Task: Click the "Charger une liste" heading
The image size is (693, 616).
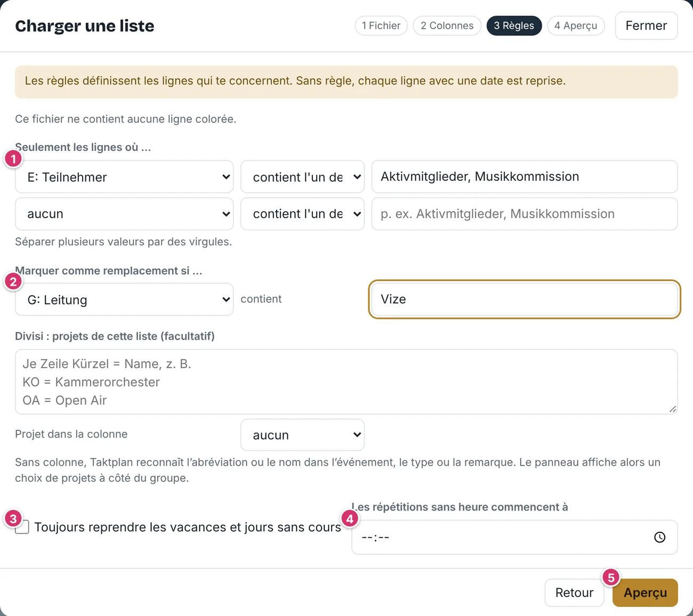Action: [85, 26]
